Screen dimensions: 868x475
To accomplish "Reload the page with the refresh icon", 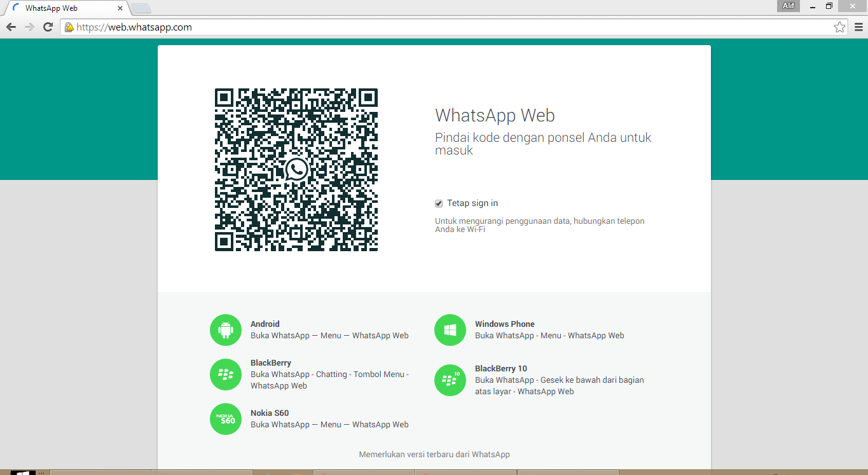I will (48, 27).
